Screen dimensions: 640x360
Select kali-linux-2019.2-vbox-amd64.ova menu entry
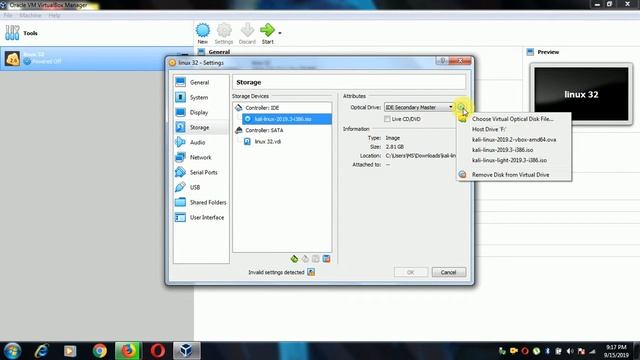pyautogui.click(x=514, y=140)
